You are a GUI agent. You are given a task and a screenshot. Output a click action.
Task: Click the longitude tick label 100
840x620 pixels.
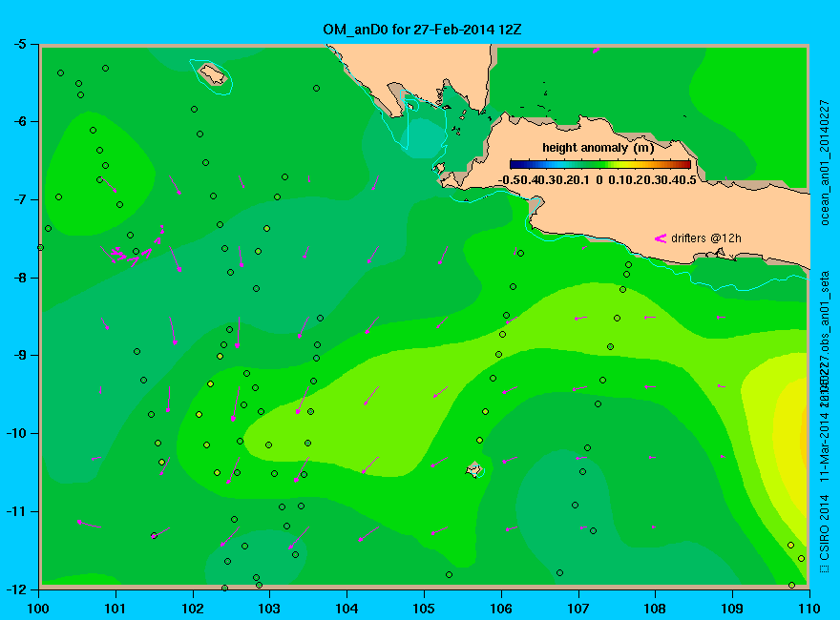(x=38, y=609)
